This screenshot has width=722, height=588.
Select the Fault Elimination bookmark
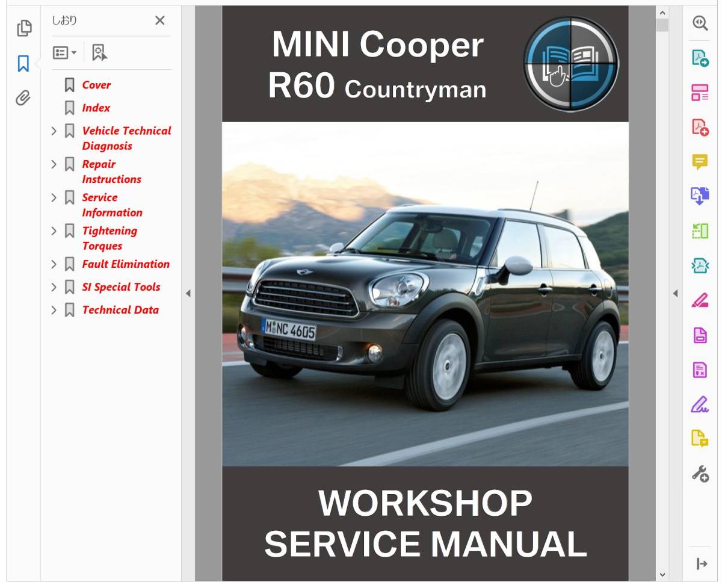(x=126, y=264)
